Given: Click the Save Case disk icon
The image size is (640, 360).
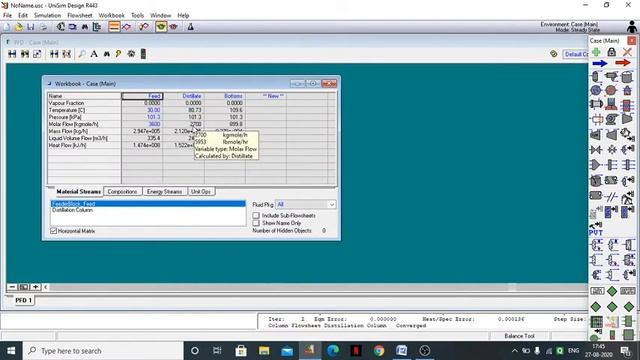Looking at the screenshot, I should pyautogui.click(x=31, y=27).
